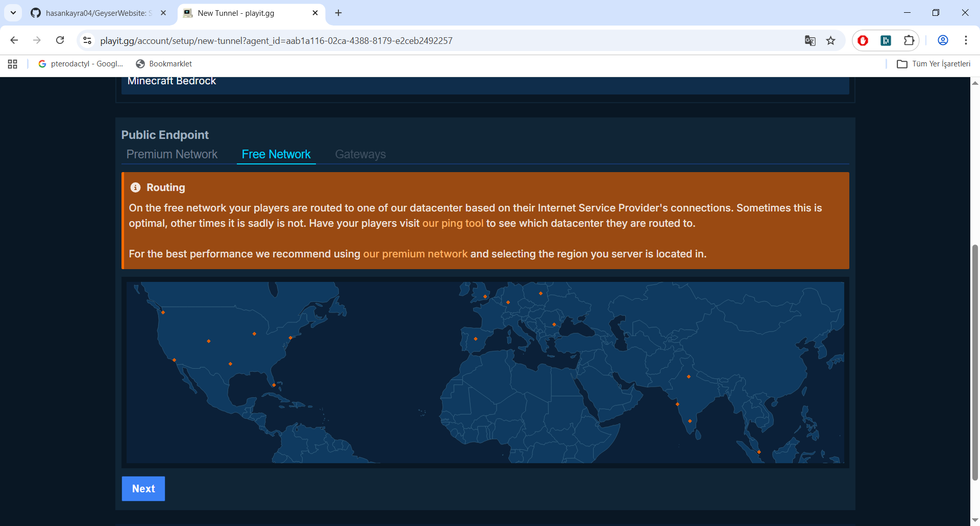Open the Tüm Yer İşaretleri bookmarks folder
980x526 pixels.
[x=934, y=64]
